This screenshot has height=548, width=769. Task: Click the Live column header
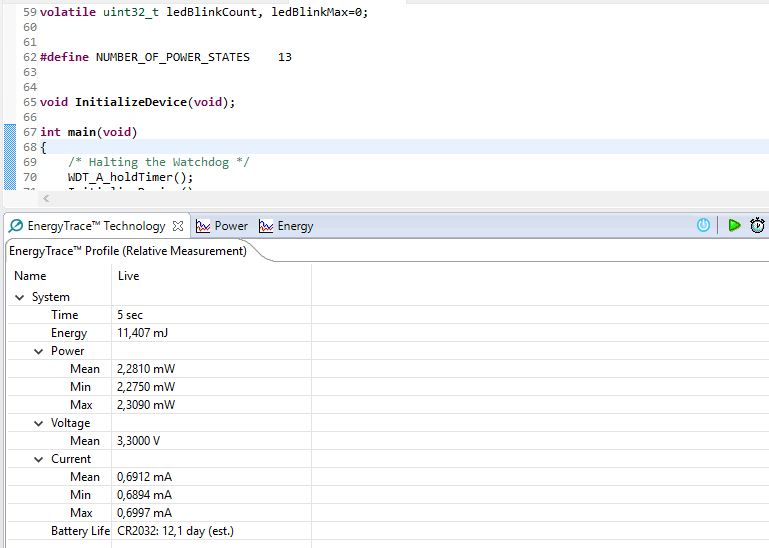coord(129,276)
